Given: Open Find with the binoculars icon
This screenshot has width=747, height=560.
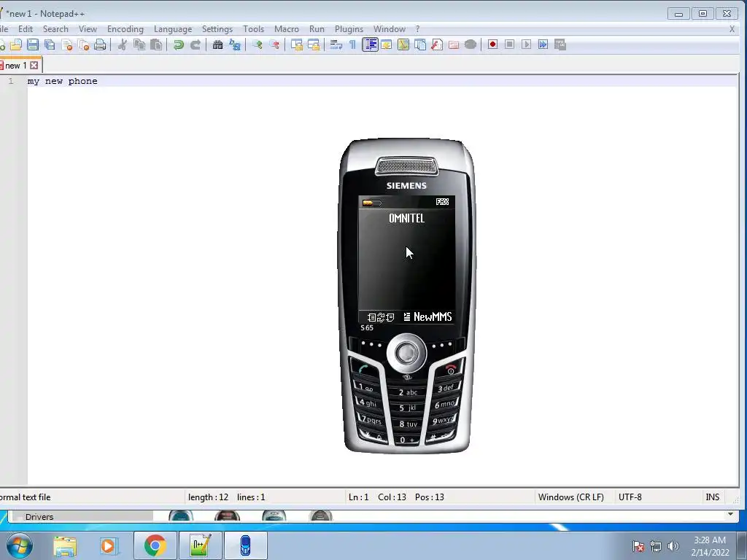Looking at the screenshot, I should (217, 44).
